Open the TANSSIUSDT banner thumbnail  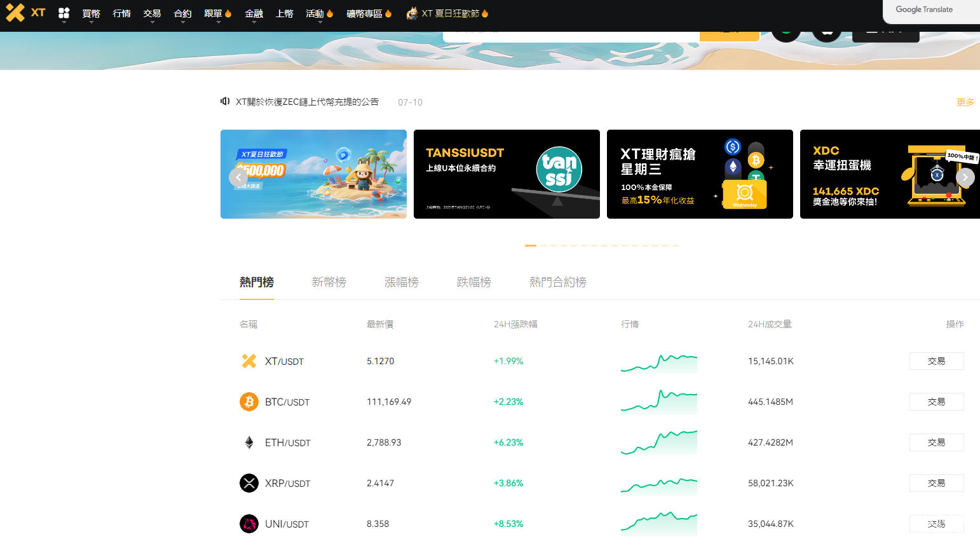click(507, 174)
